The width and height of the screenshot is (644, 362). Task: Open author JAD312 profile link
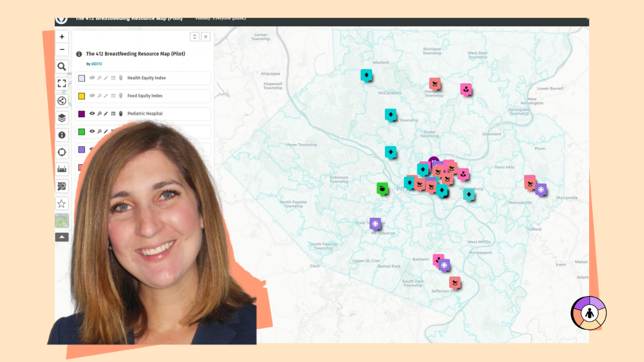coord(97,64)
